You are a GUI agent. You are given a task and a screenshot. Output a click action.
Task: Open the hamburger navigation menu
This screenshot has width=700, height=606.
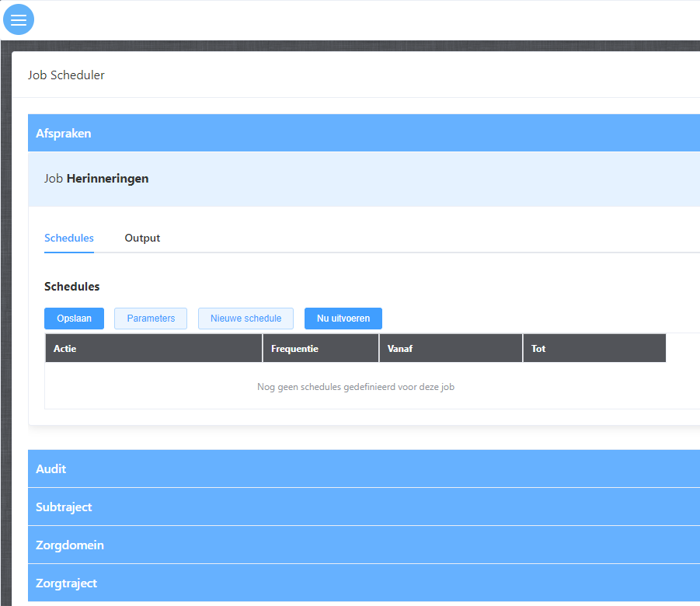pos(19,19)
